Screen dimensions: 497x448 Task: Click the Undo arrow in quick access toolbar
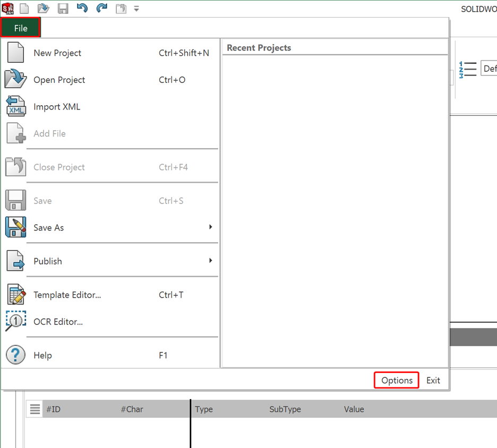(x=82, y=8)
